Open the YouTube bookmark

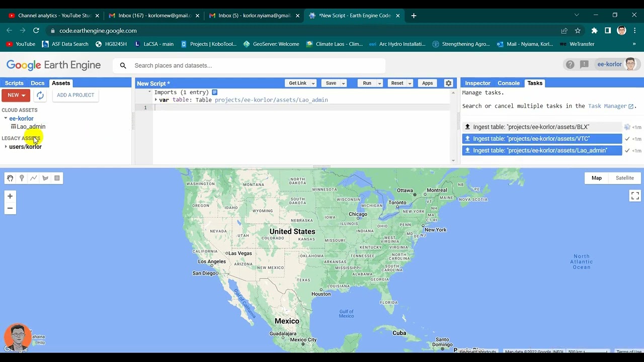[x=21, y=44]
